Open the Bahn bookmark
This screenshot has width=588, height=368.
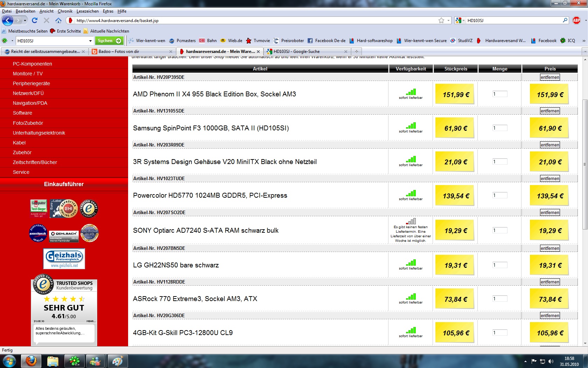208,41
